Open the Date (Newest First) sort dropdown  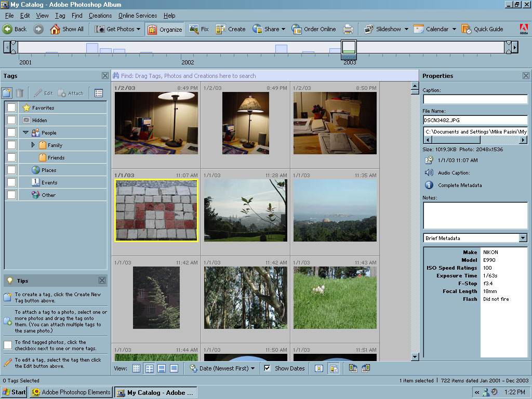(223, 368)
